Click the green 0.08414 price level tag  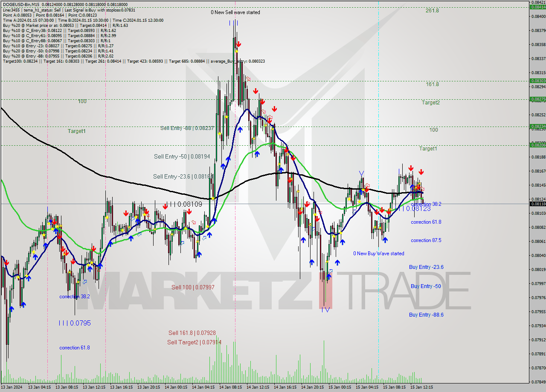(x=537, y=7)
